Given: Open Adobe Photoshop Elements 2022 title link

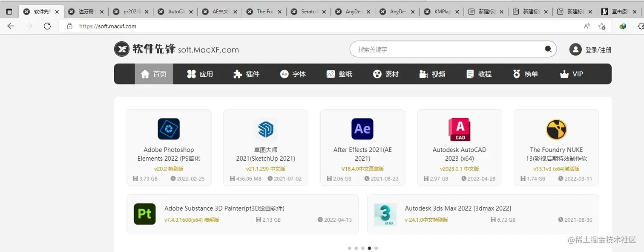Looking at the screenshot, I should click(169, 154).
